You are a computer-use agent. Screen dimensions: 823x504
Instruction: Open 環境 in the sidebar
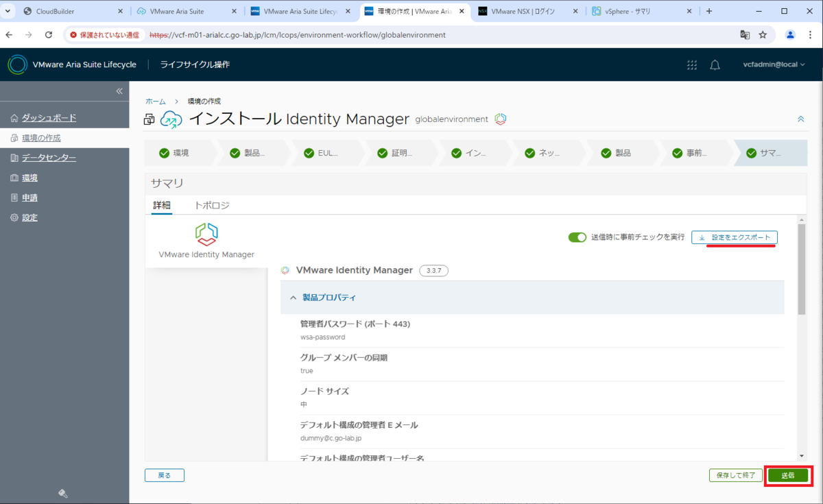(x=29, y=178)
